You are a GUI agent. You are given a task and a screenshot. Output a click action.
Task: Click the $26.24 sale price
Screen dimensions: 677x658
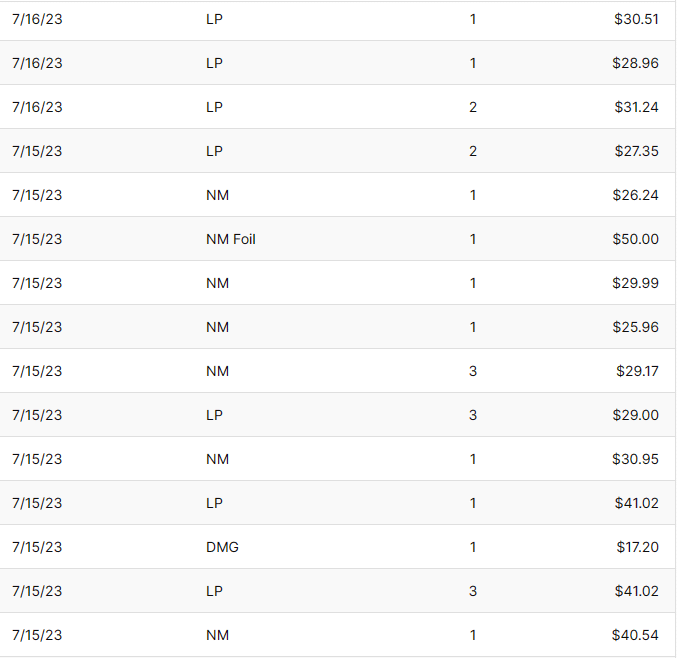point(636,195)
